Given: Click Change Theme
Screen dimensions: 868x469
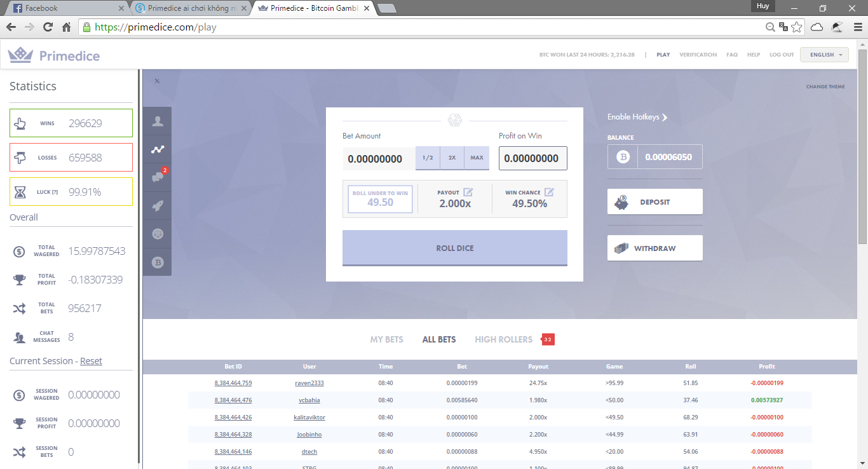Looking at the screenshot, I should (x=825, y=87).
